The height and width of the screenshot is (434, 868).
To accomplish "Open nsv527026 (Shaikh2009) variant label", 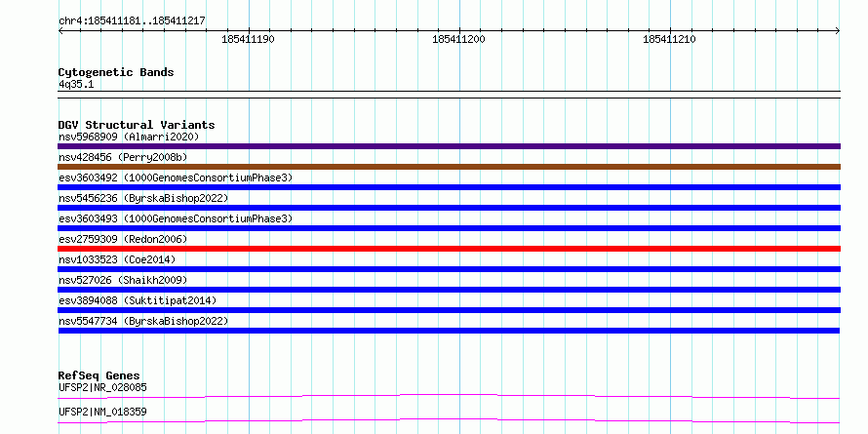I will (123, 280).
